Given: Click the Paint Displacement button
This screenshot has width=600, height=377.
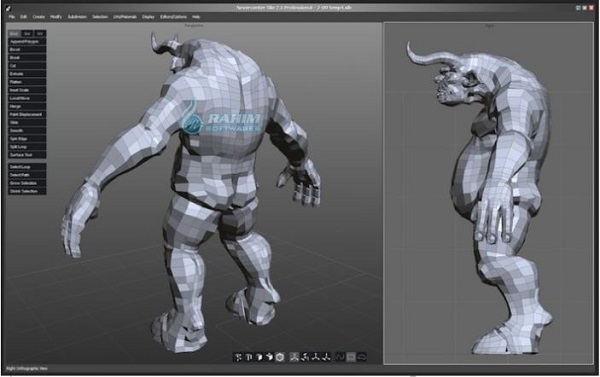Looking at the screenshot, I should [27, 114].
